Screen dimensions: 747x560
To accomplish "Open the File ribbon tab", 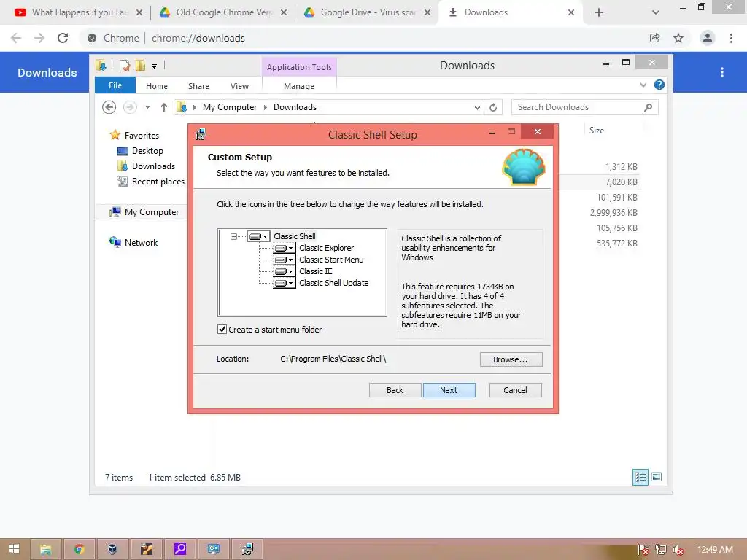I will coord(115,85).
